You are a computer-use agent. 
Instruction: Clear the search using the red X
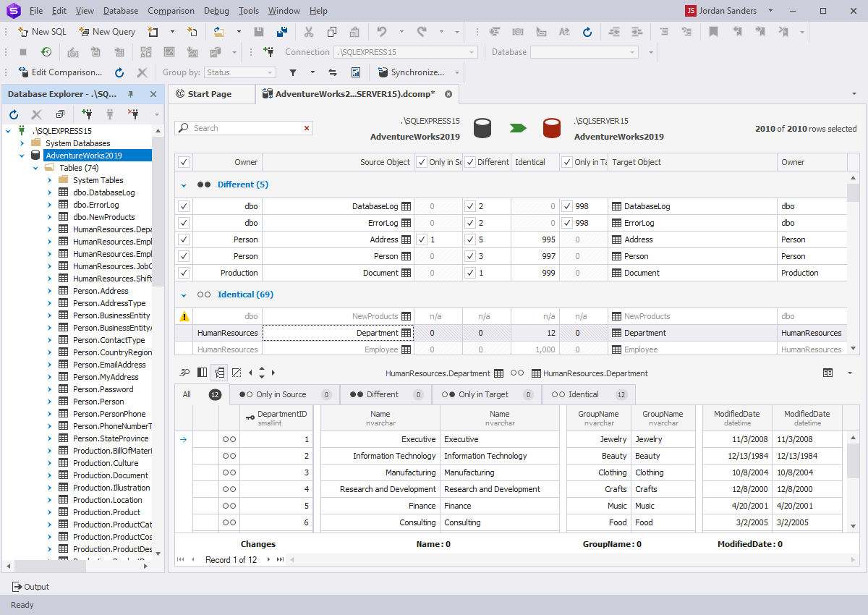pos(307,128)
